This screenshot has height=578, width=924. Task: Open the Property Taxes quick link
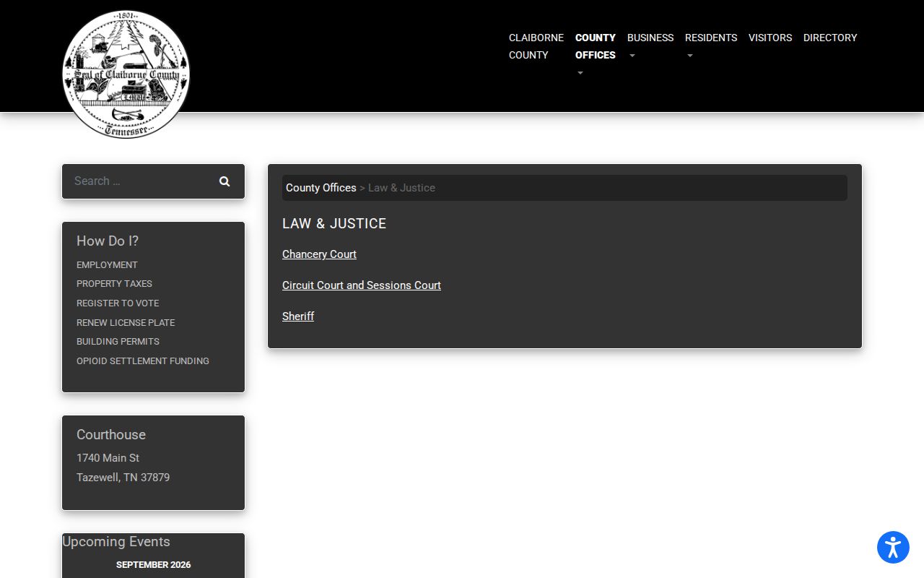click(x=114, y=284)
